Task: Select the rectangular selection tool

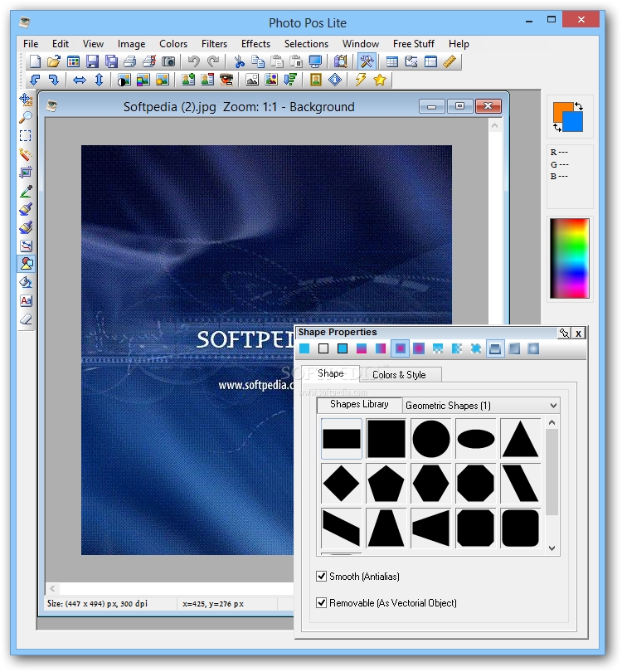Action: coord(26,136)
